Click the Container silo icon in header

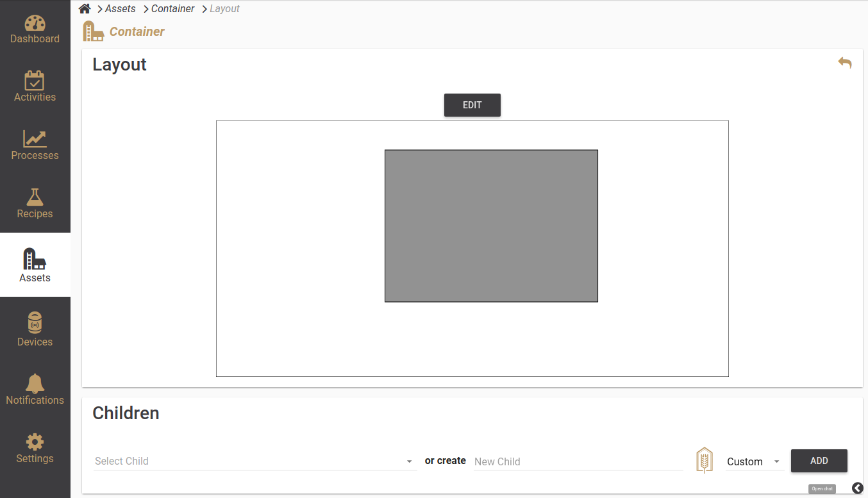pos(94,31)
